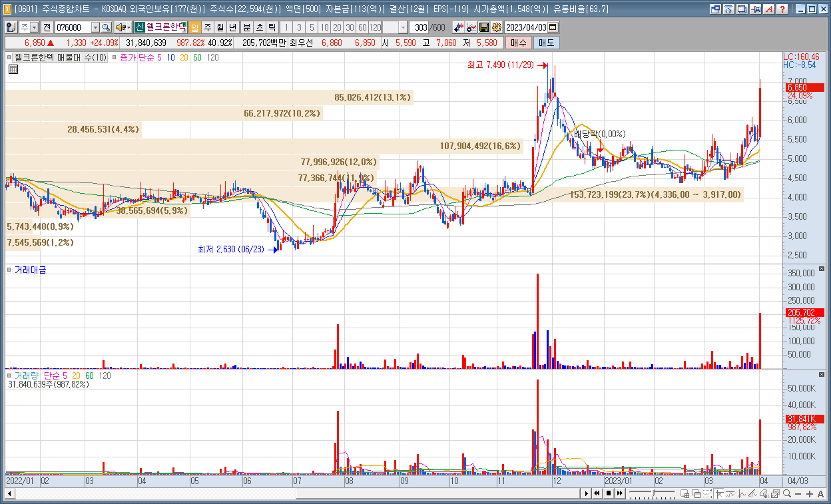The image size is (831, 504).
Task: Open the speaker alert icon menu
Action: point(123,27)
